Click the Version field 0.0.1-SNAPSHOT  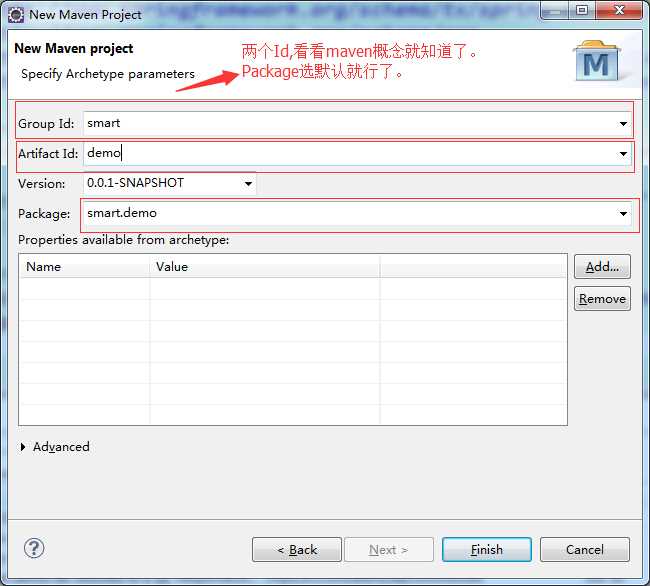pos(170,184)
